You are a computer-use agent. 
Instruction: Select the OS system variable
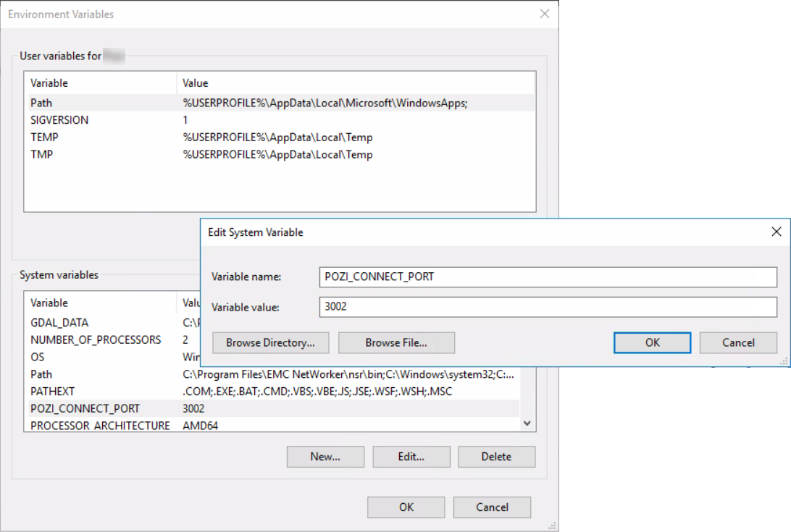click(112, 357)
